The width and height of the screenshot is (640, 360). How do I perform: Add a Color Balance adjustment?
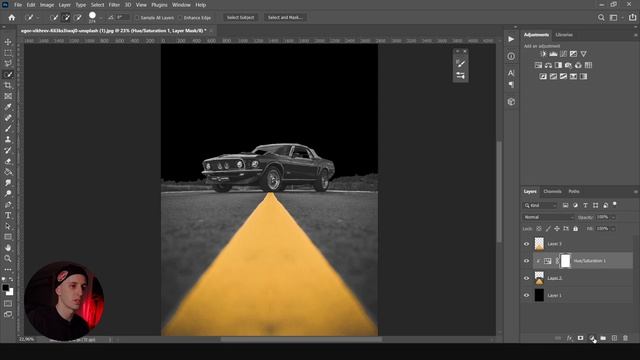click(x=548, y=65)
